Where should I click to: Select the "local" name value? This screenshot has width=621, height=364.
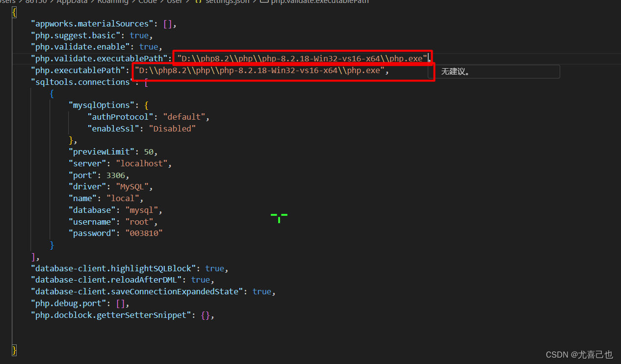point(123,198)
